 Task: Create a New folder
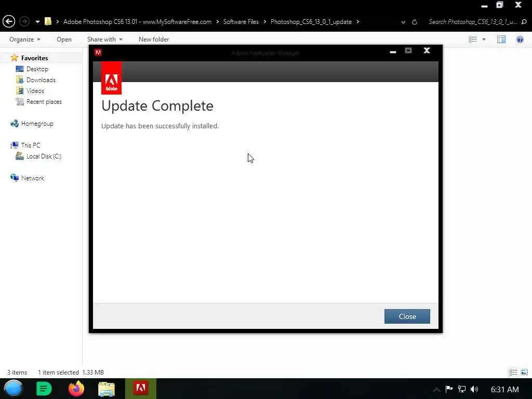(154, 39)
